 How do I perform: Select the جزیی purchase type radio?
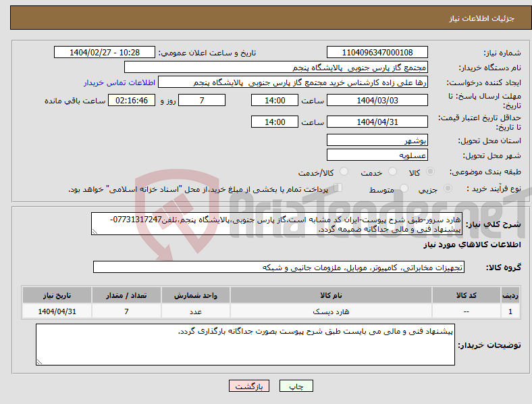[448, 188]
